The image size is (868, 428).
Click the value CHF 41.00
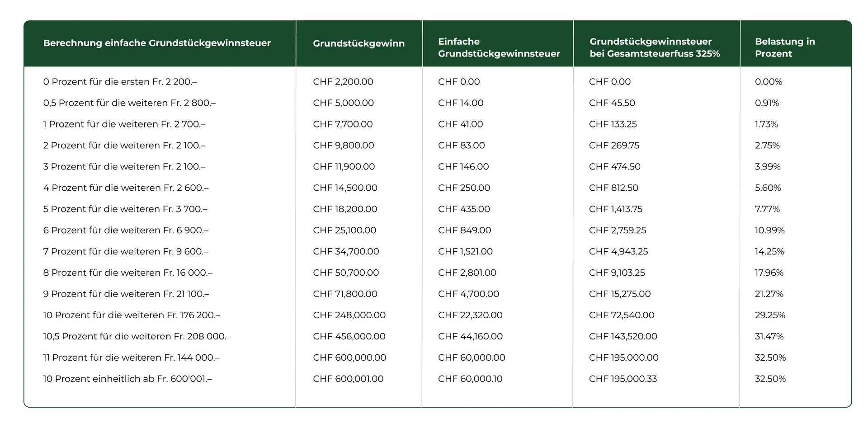(460, 124)
